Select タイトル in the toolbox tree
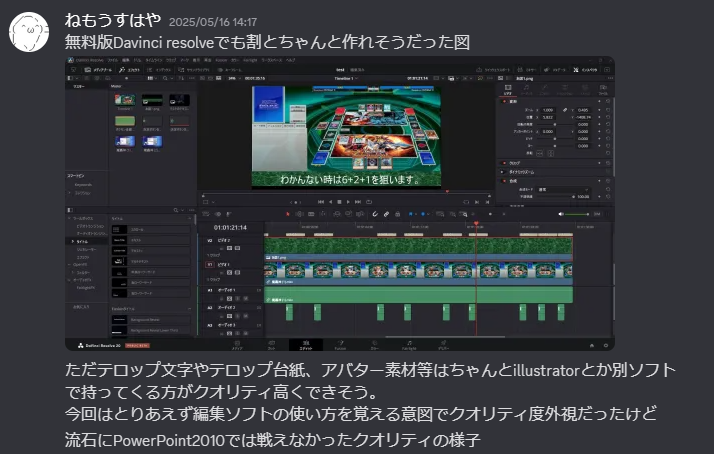Viewport: 714px width, 454px height. [x=82, y=241]
